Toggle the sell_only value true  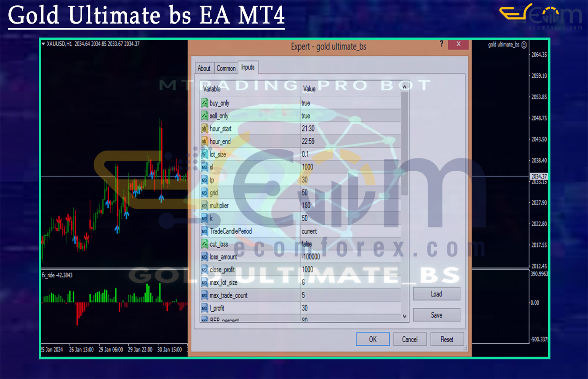pyautogui.click(x=306, y=116)
